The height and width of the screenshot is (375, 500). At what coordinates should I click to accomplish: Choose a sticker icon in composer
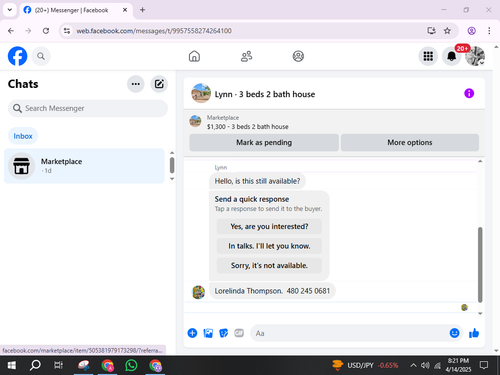point(223,333)
